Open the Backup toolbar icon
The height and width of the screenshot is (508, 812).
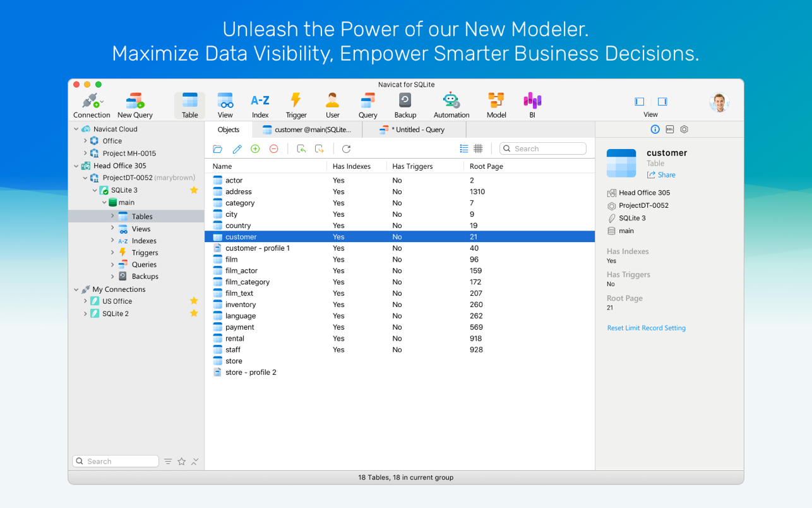click(405, 106)
